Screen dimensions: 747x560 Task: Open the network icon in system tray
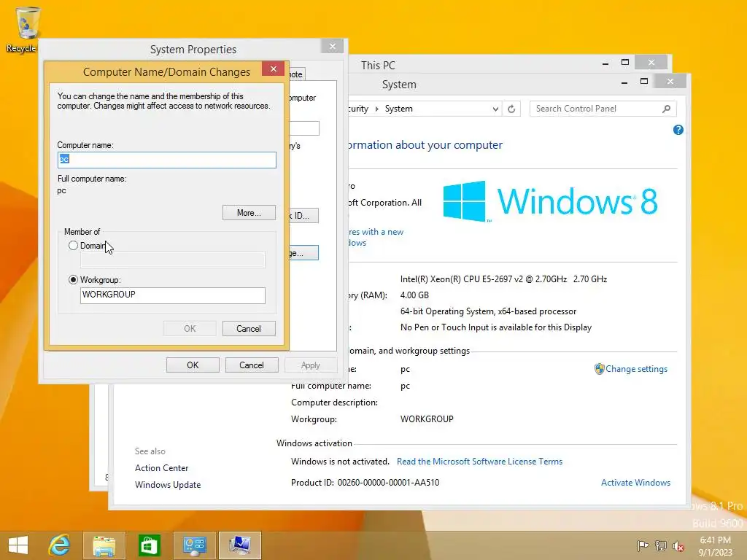pyautogui.click(x=660, y=545)
